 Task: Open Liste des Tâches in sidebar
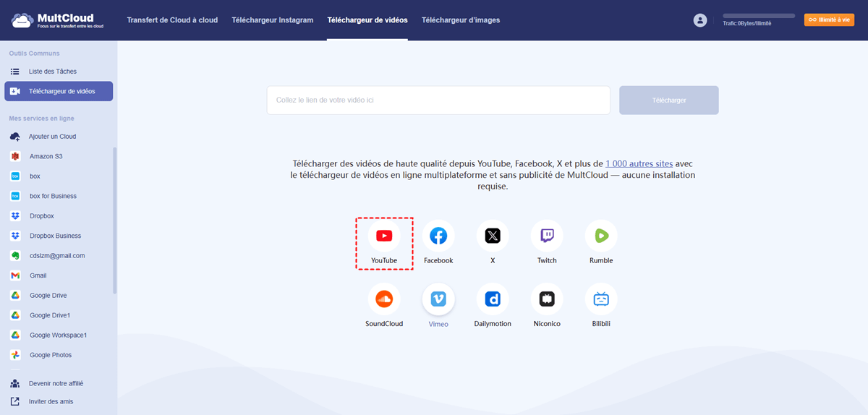(52, 72)
